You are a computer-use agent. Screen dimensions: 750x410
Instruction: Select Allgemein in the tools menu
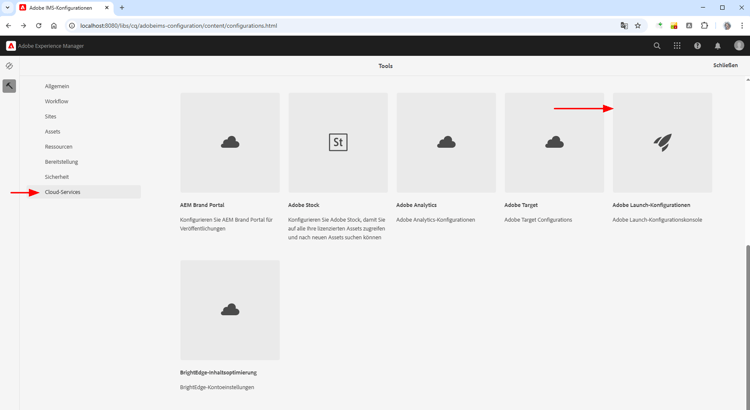[57, 86]
